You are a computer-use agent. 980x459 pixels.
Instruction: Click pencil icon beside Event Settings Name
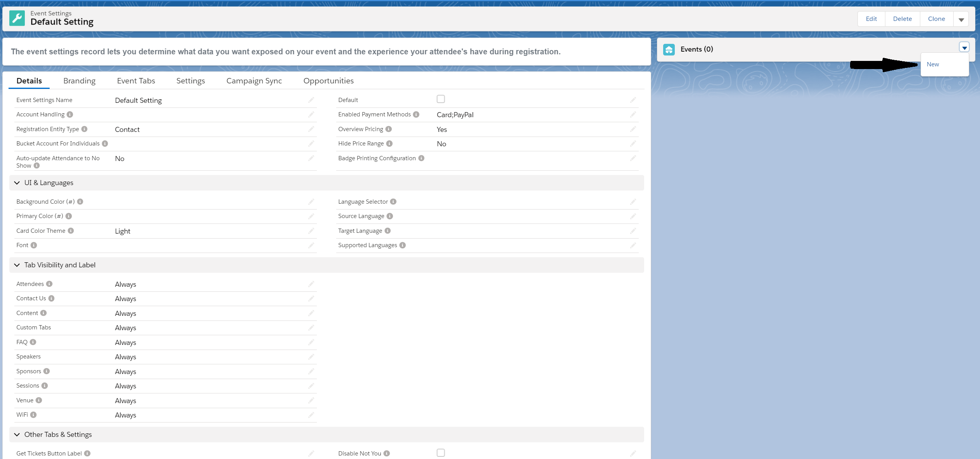[x=311, y=100]
